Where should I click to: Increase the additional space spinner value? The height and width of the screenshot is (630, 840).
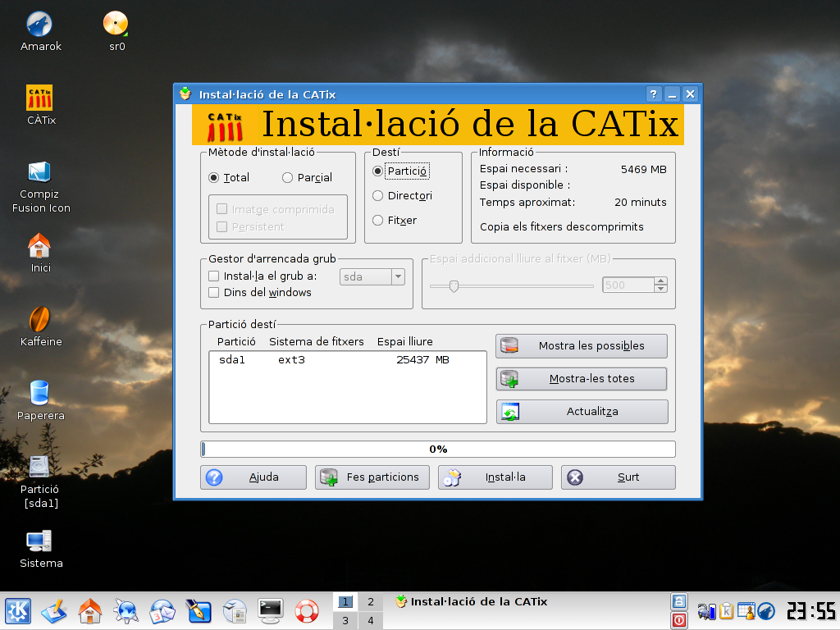pos(661,281)
